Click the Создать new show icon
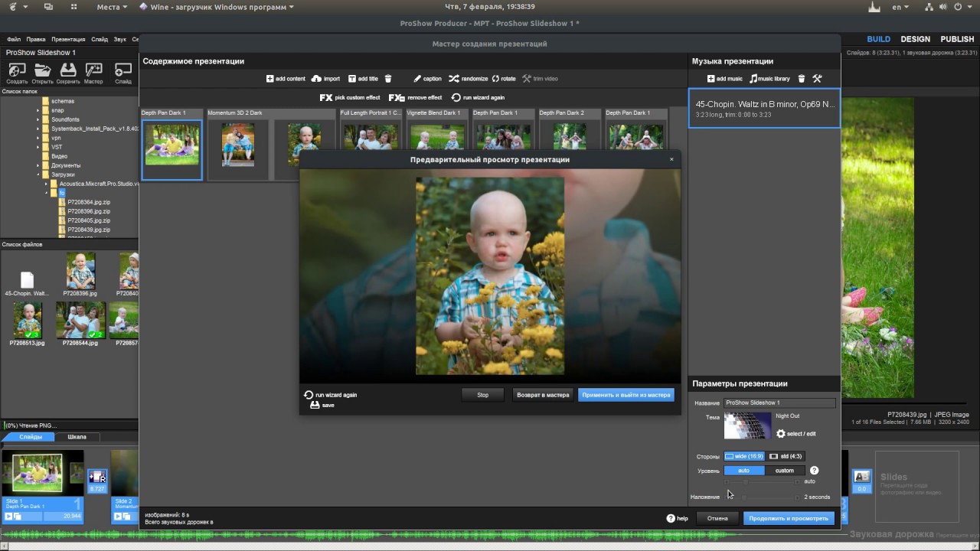This screenshot has height=551, width=980. (17, 70)
